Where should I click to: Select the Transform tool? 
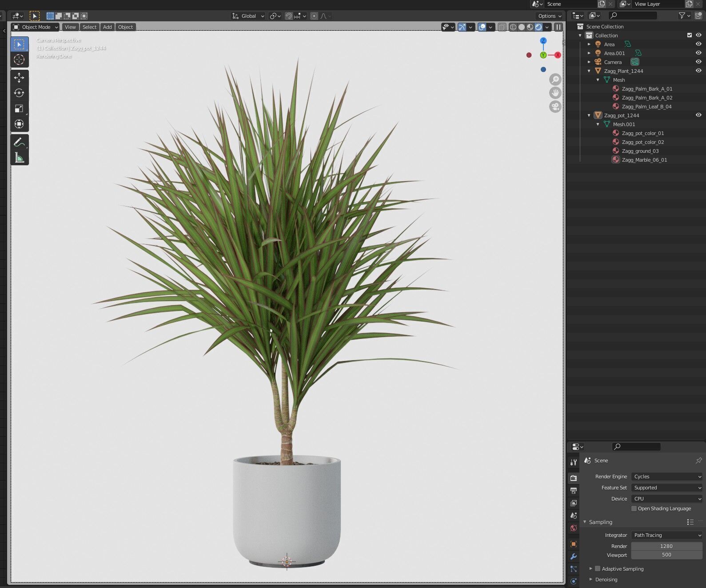point(19,124)
